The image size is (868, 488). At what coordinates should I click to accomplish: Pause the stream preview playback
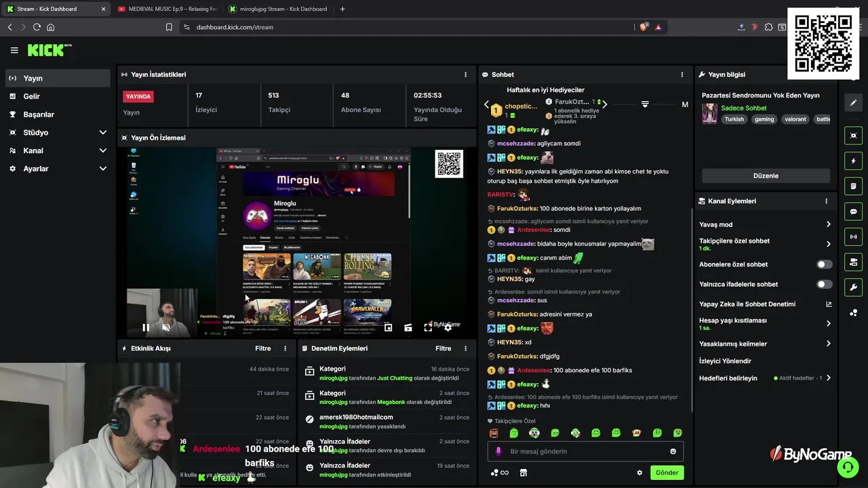146,327
